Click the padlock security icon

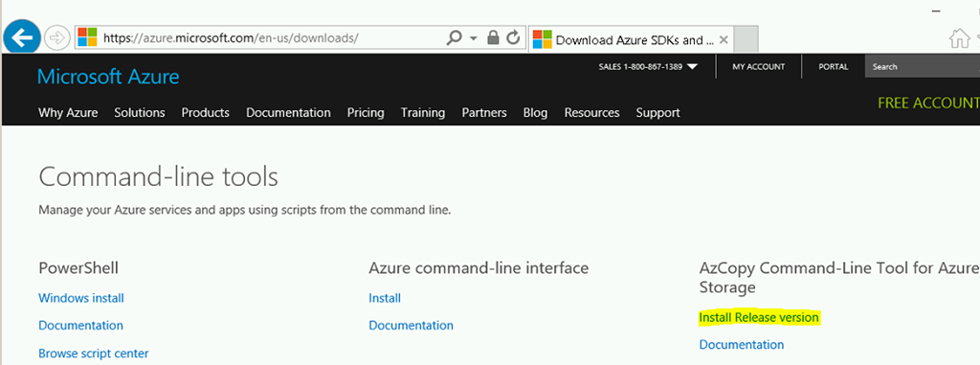493,37
